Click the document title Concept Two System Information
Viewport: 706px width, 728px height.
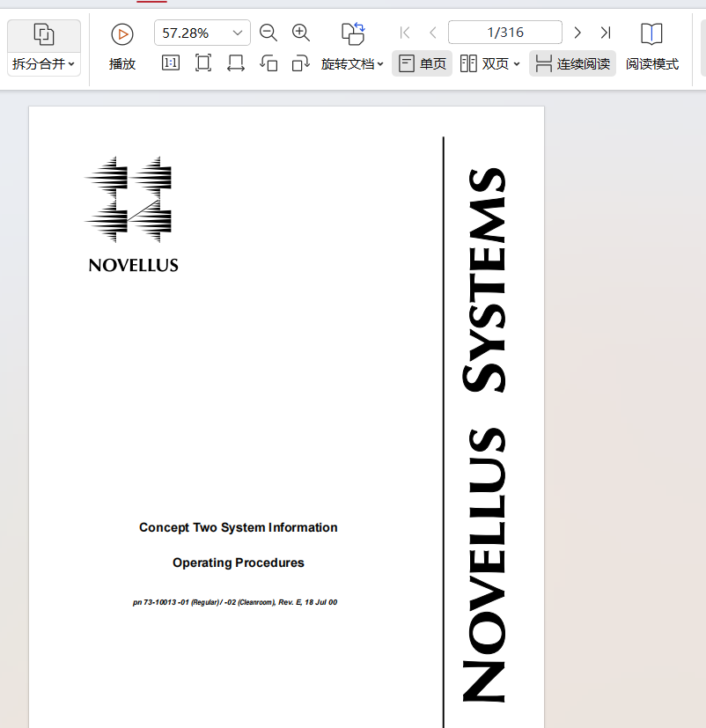[238, 527]
